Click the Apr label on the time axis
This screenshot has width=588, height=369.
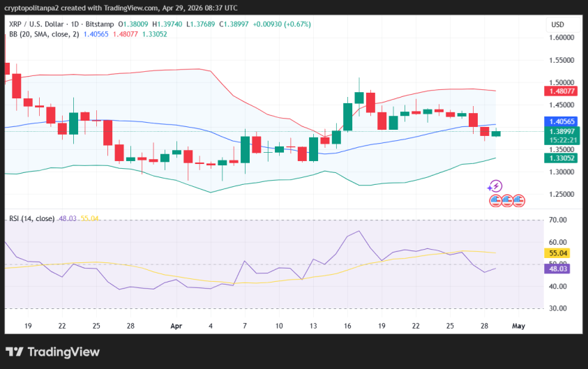click(x=177, y=326)
